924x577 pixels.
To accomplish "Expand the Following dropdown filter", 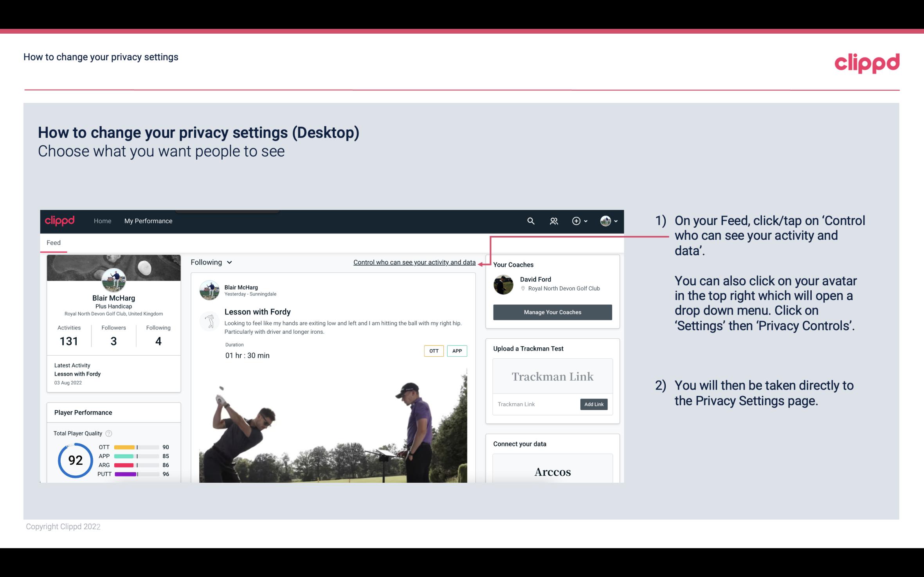I will [211, 262].
